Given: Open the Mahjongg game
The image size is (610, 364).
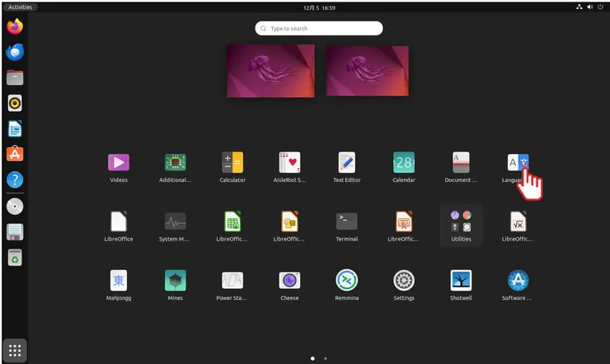Looking at the screenshot, I should click(119, 280).
